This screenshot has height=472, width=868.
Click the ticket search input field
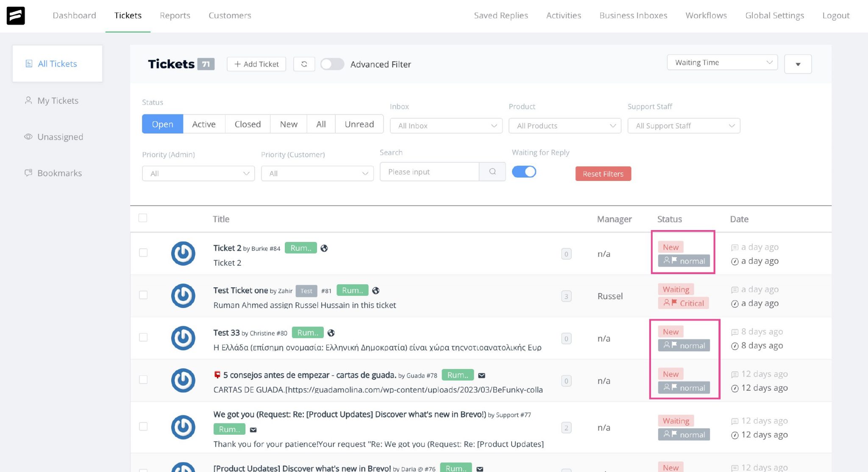tap(429, 172)
